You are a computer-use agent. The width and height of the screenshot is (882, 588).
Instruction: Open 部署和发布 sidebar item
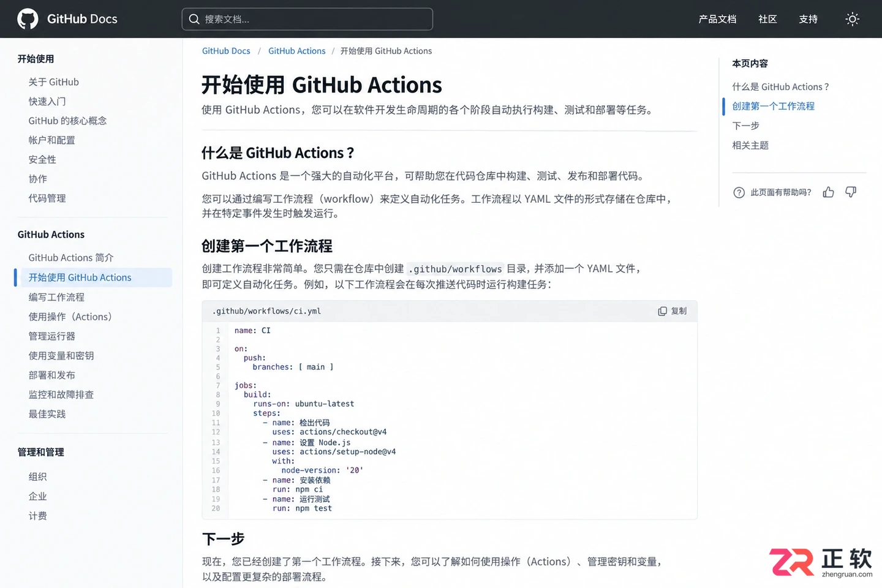coord(51,375)
